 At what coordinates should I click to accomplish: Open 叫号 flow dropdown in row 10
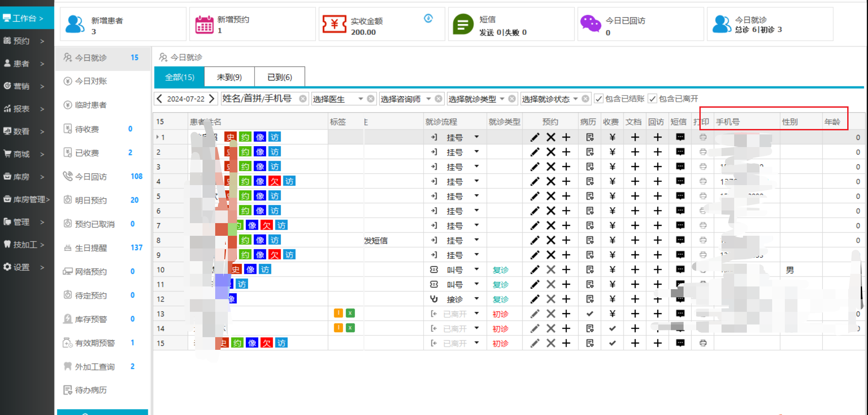click(x=476, y=269)
